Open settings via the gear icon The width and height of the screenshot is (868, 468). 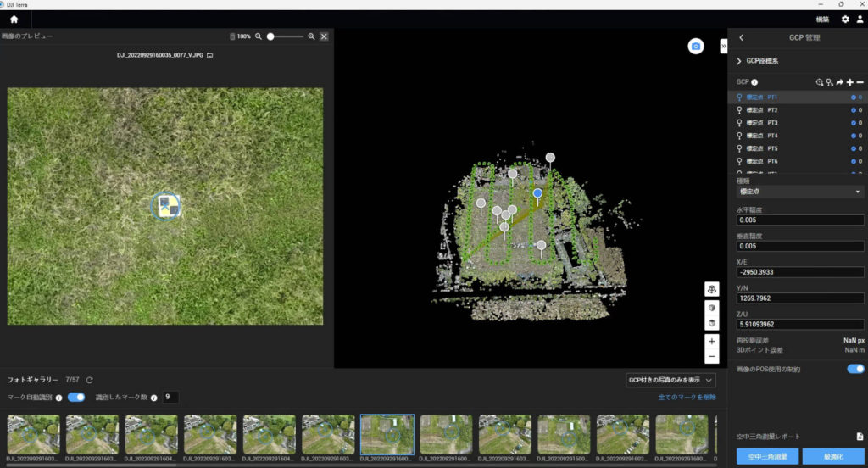coord(844,19)
